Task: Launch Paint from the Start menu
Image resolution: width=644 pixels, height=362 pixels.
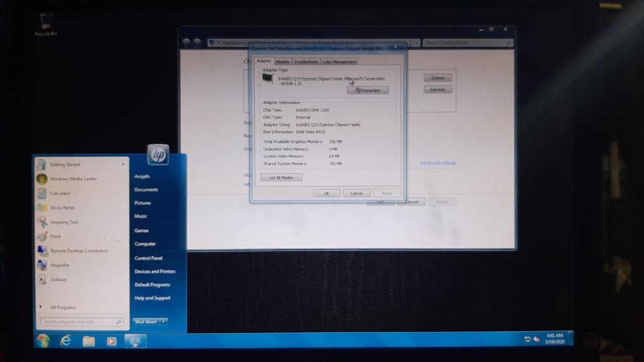Action: (55, 236)
